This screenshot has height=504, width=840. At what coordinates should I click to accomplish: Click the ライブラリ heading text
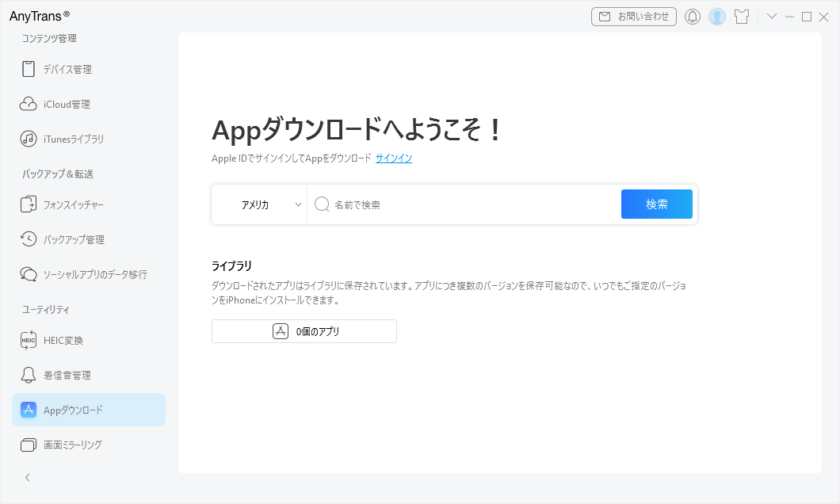click(x=231, y=265)
